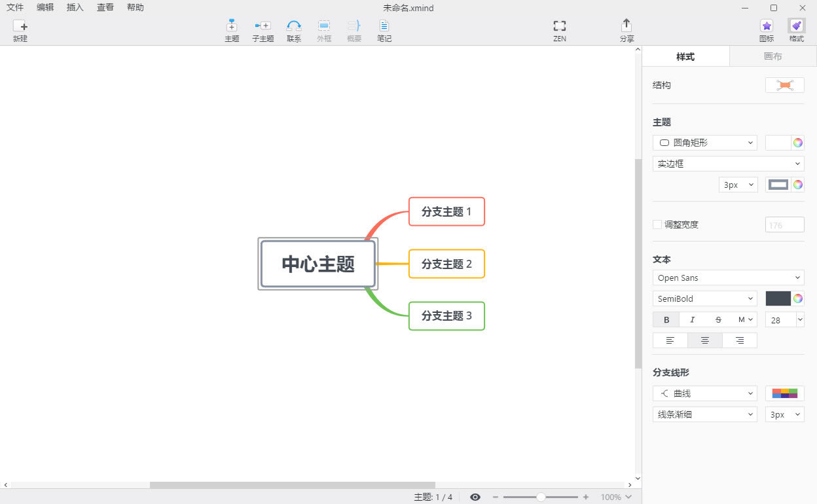
Task: Switch to the 画布 tab
Action: [773, 56]
